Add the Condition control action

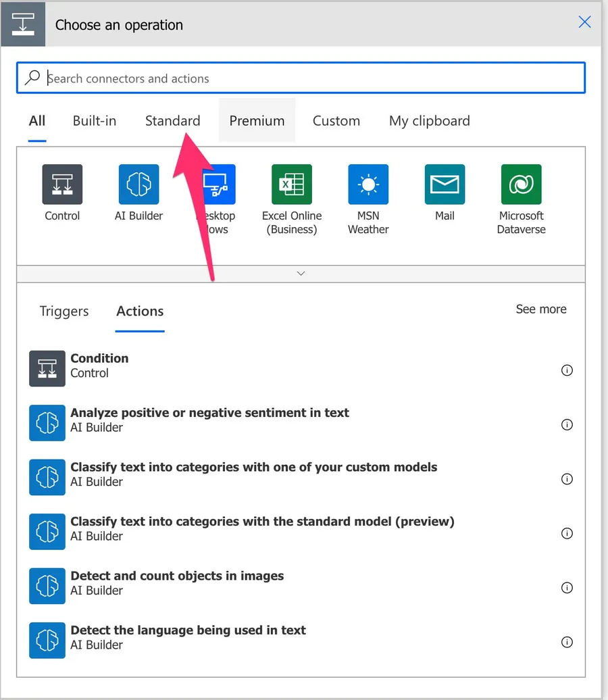pyautogui.click(x=99, y=366)
